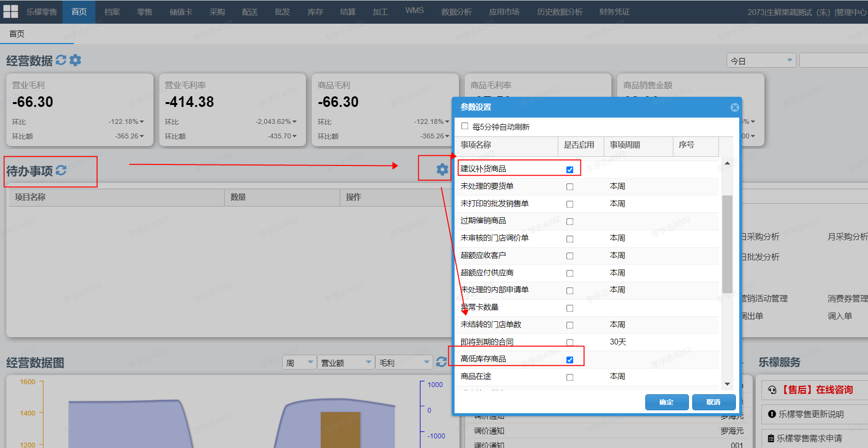Check 过期催销商品 checkbox
This screenshot has width=868, height=448.
click(570, 222)
